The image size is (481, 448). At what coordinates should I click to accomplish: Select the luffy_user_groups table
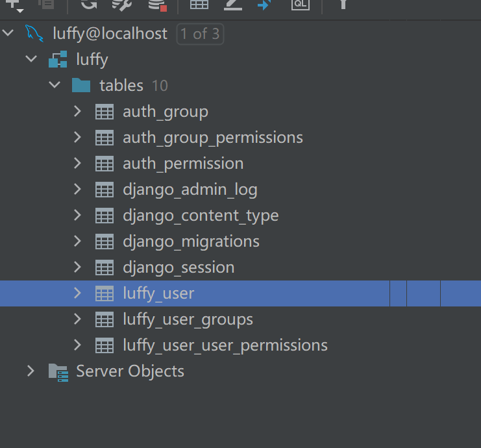pyautogui.click(x=188, y=319)
